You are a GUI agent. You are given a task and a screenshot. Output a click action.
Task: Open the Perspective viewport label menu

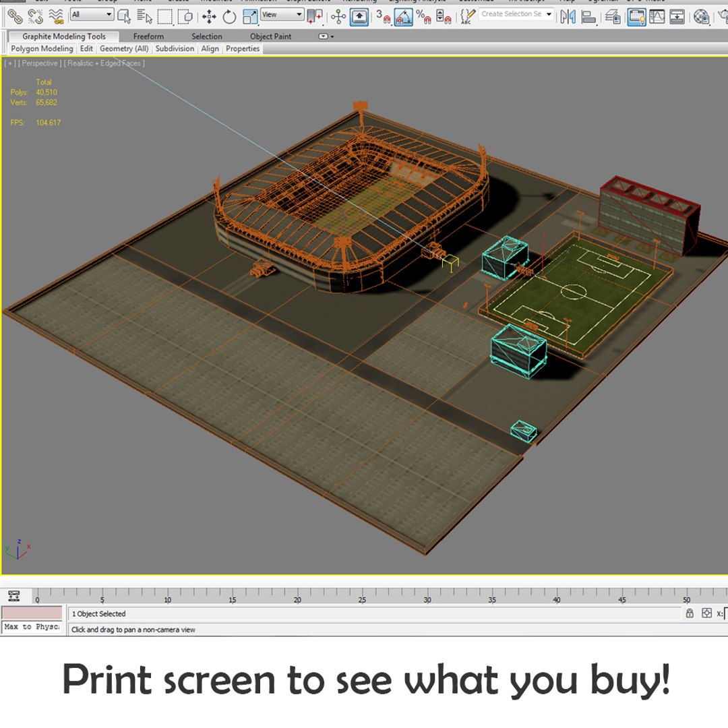tap(40, 63)
